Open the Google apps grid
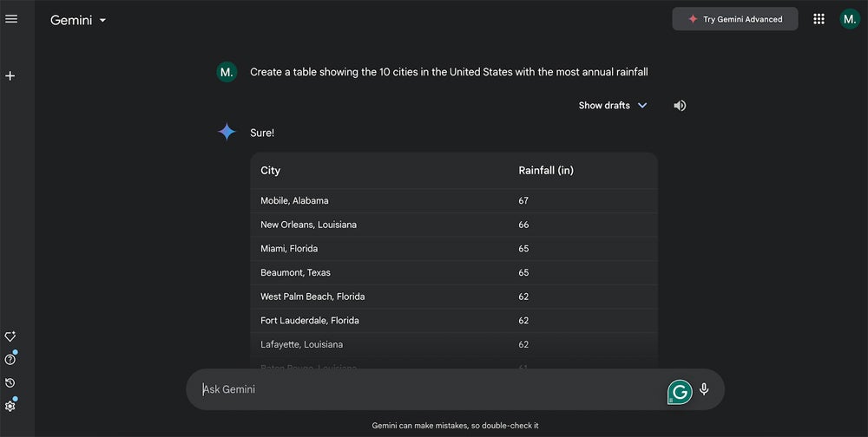Screen dimensions: 868x437 [x=819, y=19]
